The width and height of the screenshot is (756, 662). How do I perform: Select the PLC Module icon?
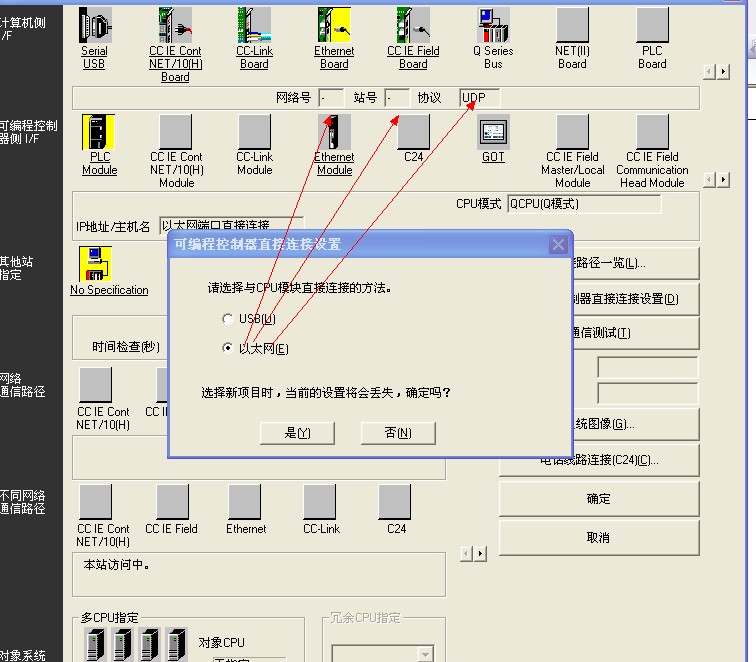coord(99,132)
